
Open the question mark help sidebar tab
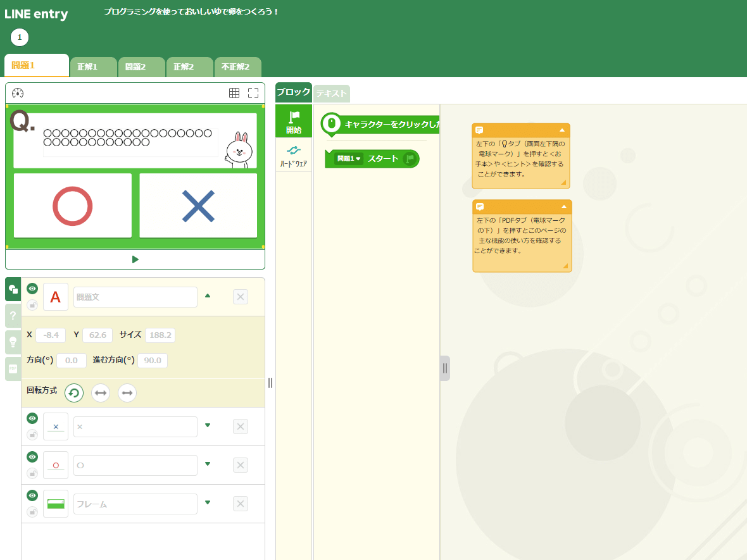[13, 315]
